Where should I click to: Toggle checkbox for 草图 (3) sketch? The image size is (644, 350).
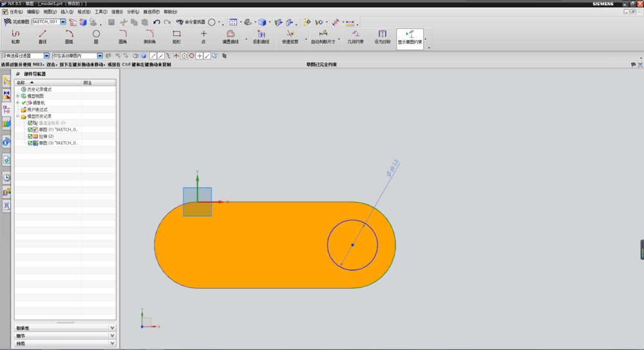click(30, 143)
